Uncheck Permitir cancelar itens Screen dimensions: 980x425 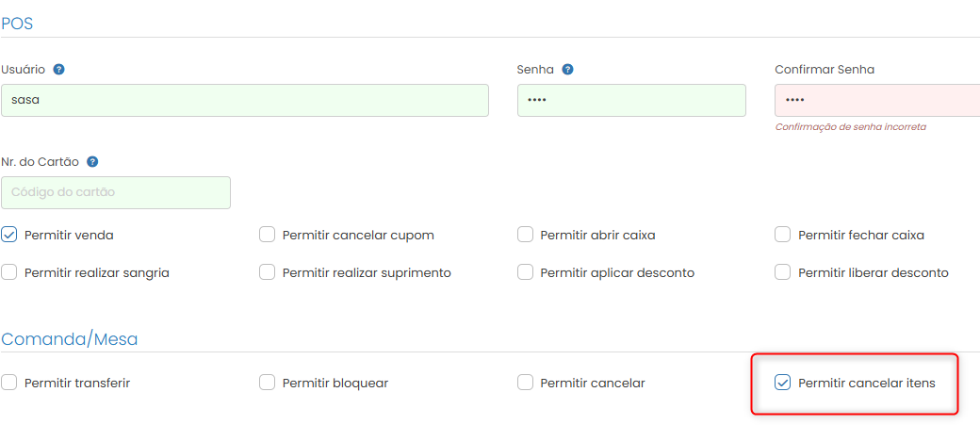(x=782, y=383)
